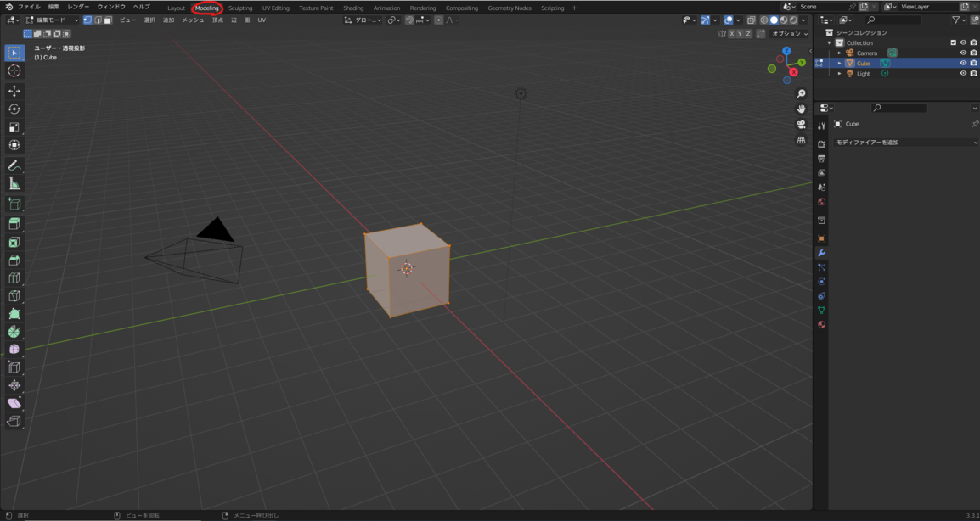This screenshot has height=521, width=980.
Task: Open the Object Data properties green triangle tab
Action: point(822,310)
